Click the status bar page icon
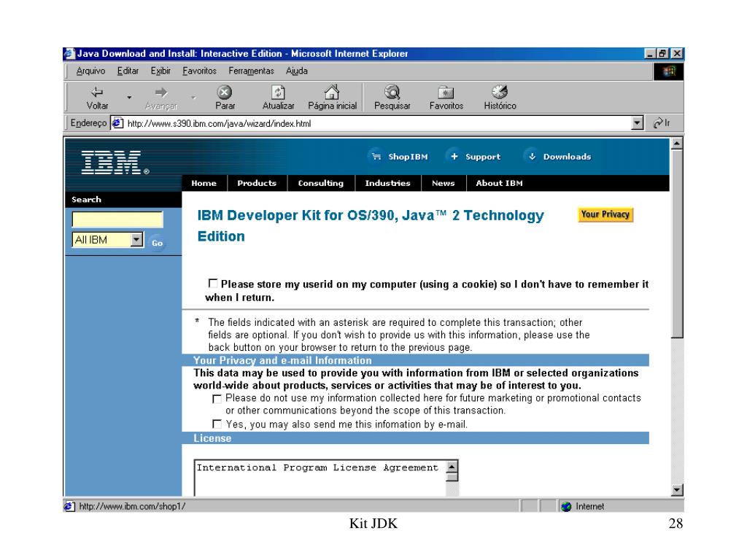 coord(69,507)
